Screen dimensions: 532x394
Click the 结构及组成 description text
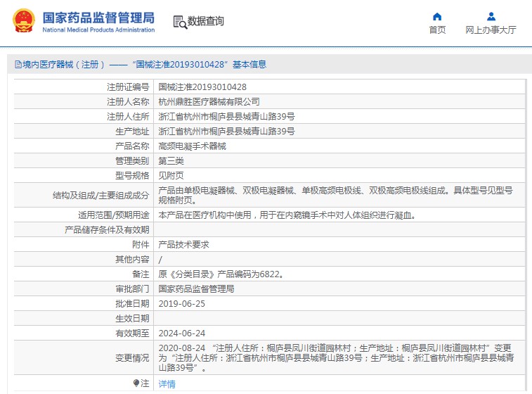coord(335,196)
